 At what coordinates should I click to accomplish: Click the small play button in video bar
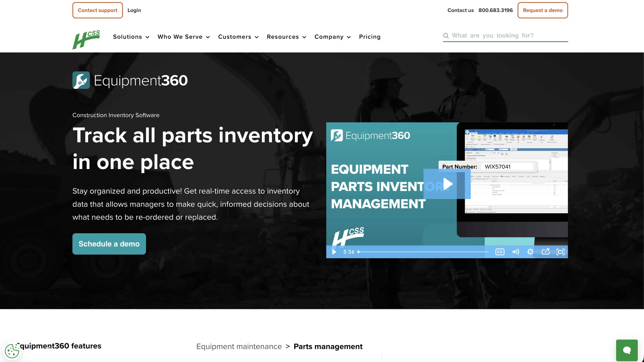334,252
